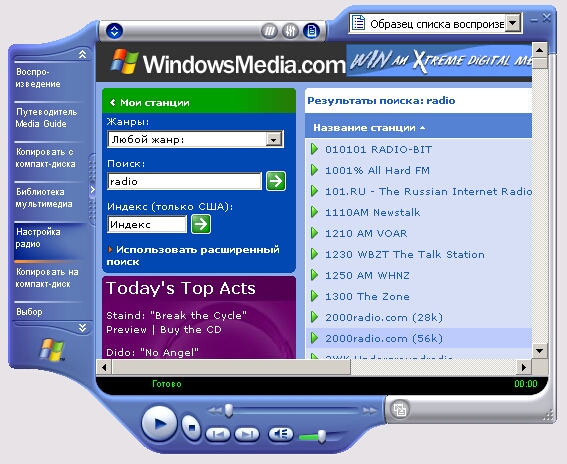Toggle the playlist pane icon in the top bar
Viewport: 567px width, 464px height.
point(311,31)
